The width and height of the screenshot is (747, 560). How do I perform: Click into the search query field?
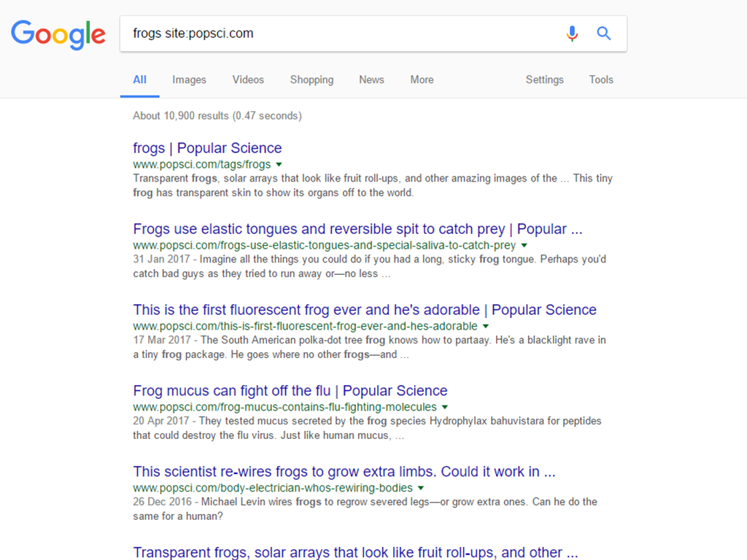[x=336, y=34]
